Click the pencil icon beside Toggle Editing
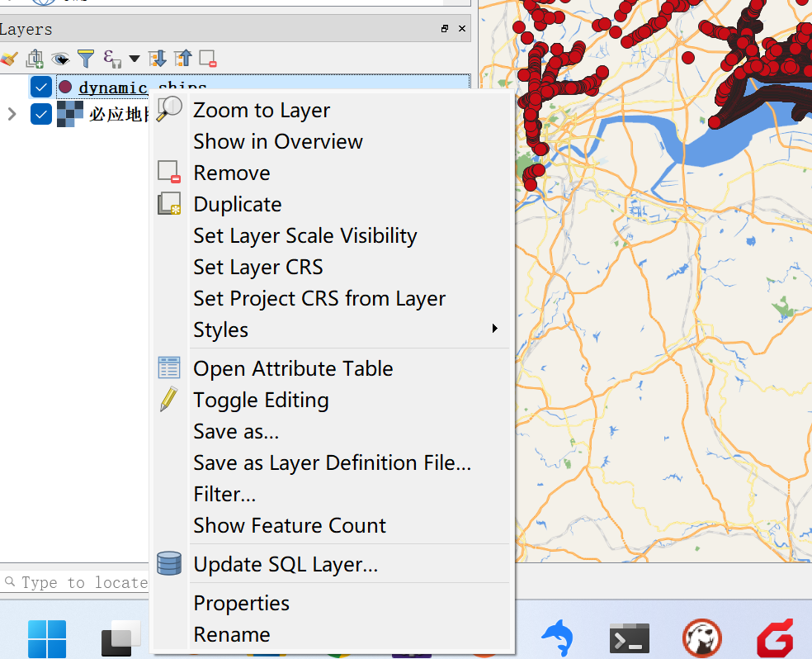This screenshot has width=812, height=659. point(169,399)
